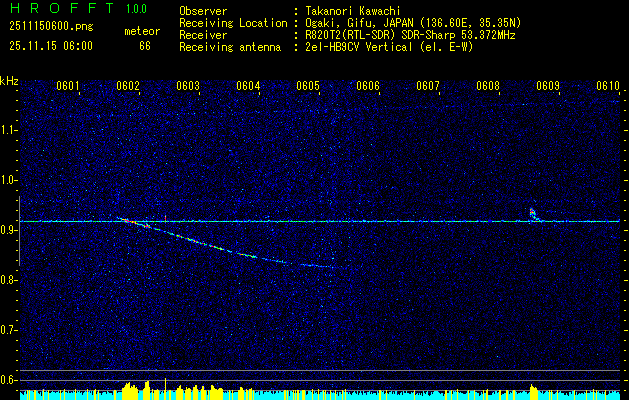Click the 0609 time axis marker
The width and height of the screenshot is (629, 400).
pyautogui.click(x=548, y=86)
